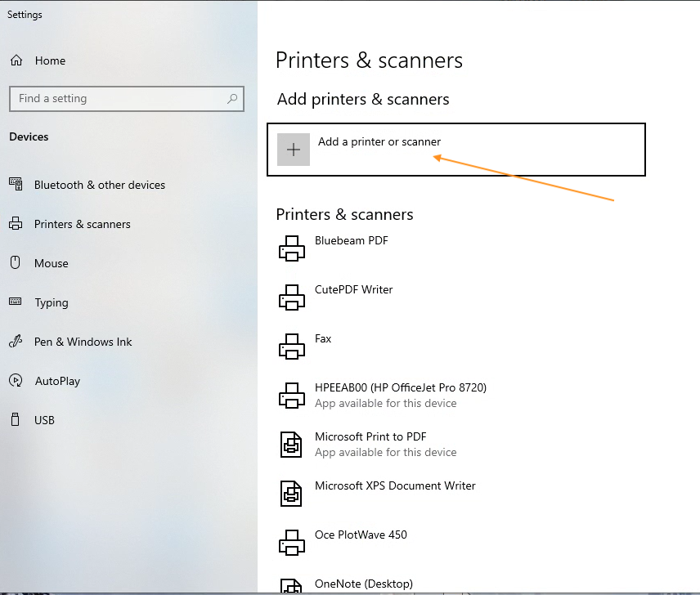The image size is (700, 595).
Task: Click the Bluetooth & other devices icon
Action: (x=16, y=184)
